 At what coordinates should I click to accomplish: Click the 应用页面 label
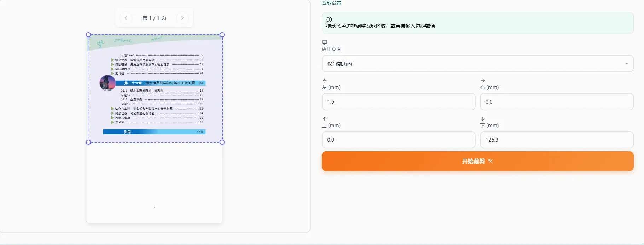tap(331, 49)
